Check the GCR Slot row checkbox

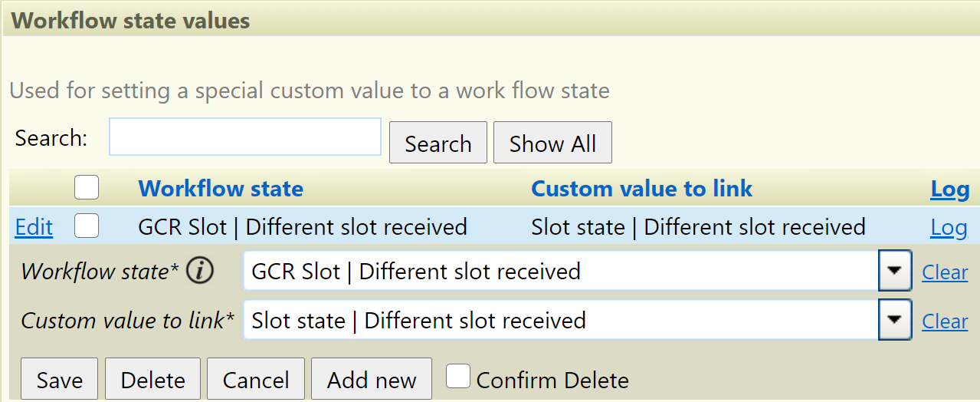click(x=87, y=226)
